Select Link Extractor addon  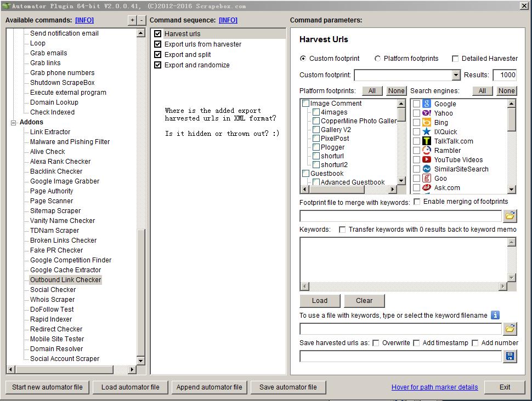tap(50, 132)
